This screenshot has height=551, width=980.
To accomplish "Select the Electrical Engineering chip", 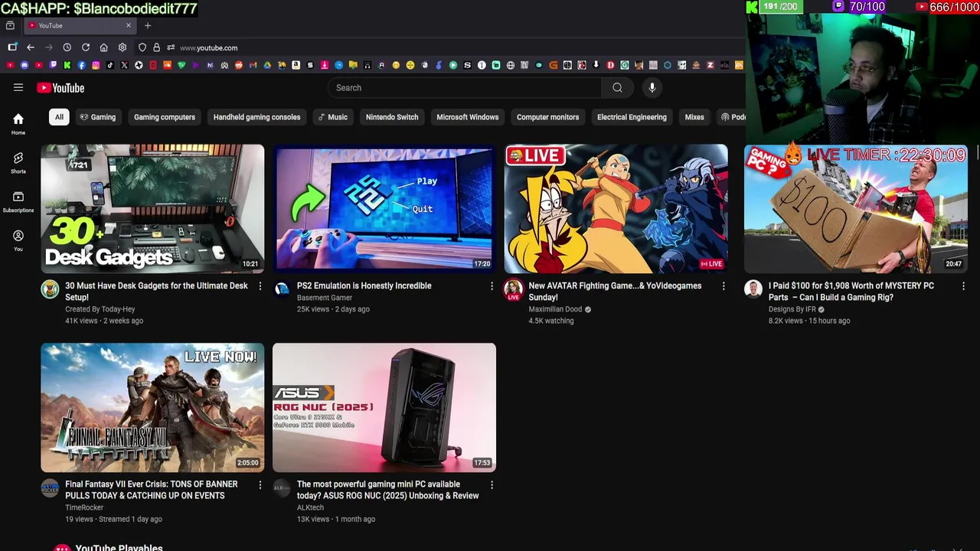I will coord(632,117).
